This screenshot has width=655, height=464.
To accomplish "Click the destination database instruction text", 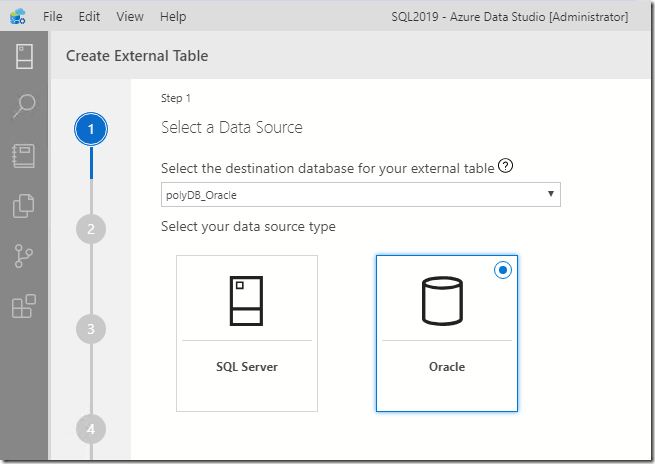I will coord(328,168).
